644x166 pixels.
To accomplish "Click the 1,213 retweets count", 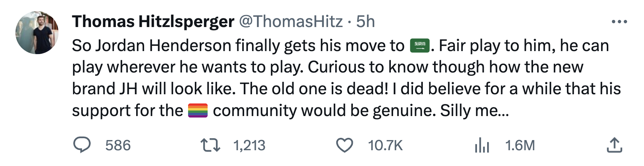I will tap(249, 145).
